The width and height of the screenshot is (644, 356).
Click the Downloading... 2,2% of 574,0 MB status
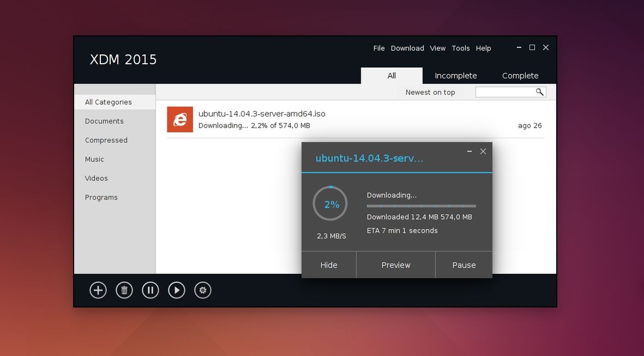tap(254, 125)
